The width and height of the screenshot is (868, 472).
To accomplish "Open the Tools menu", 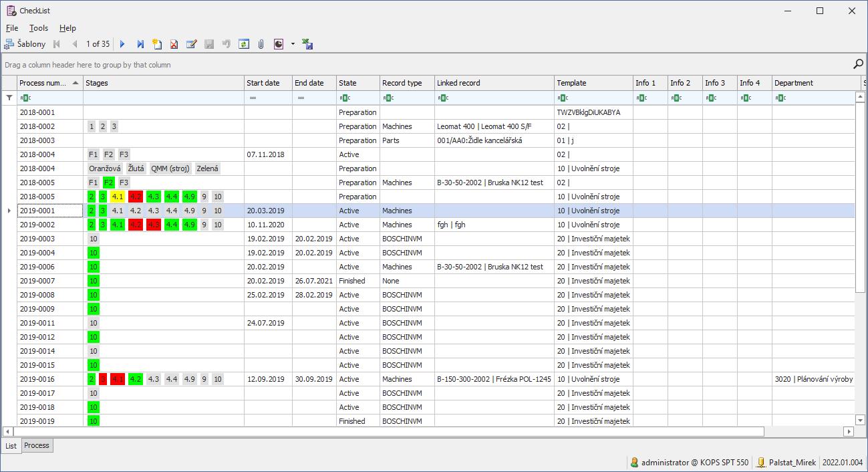I will point(39,28).
